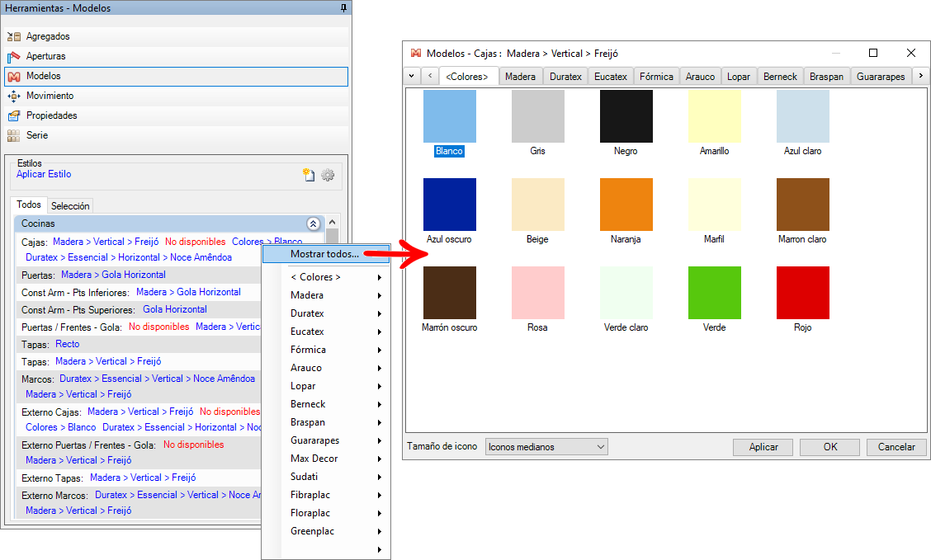This screenshot has height=560, width=931.
Task: Switch to the <Colores> tab in dialog
Action: (x=466, y=77)
